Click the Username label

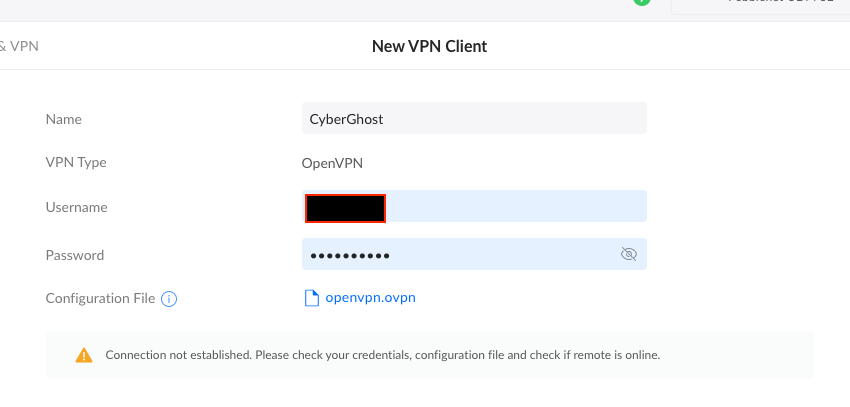pos(76,207)
